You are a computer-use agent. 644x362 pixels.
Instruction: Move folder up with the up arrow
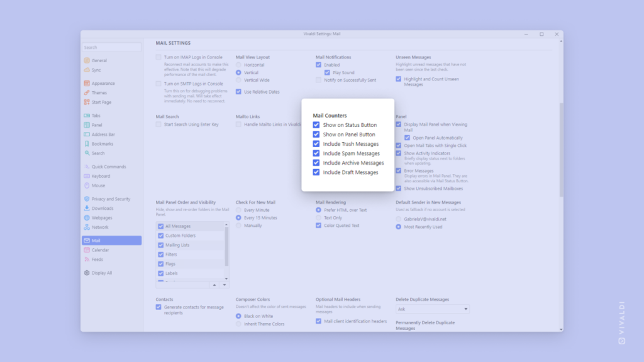(214, 285)
